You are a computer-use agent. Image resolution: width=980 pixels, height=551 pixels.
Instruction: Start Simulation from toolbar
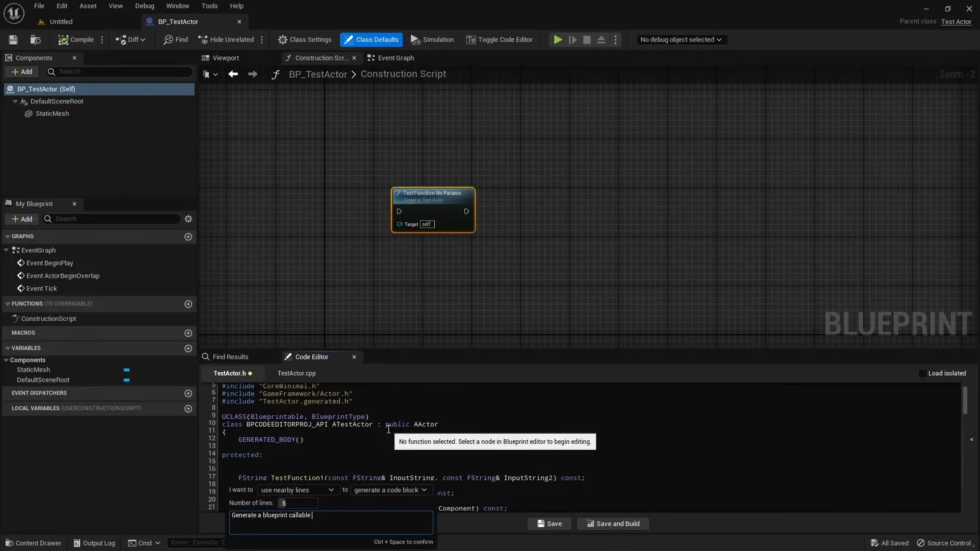[432, 40]
